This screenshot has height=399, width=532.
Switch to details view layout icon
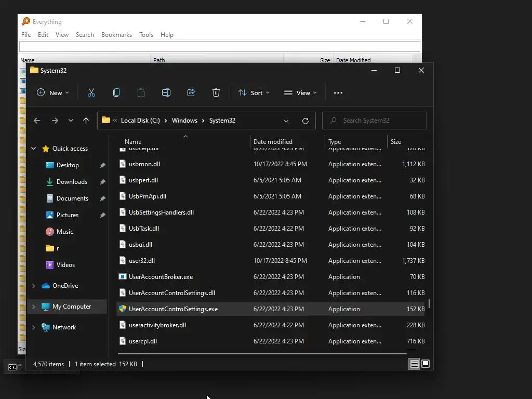click(x=414, y=364)
